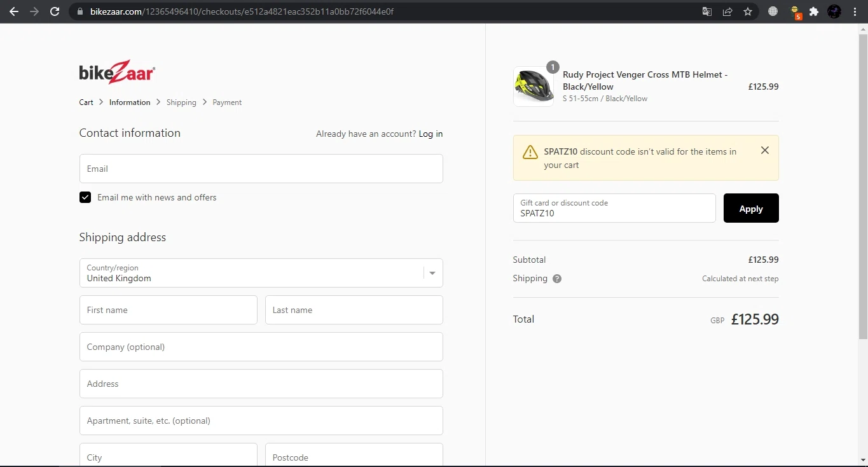Focus the Postcode field
This screenshot has width=868, height=467.
tap(354, 455)
